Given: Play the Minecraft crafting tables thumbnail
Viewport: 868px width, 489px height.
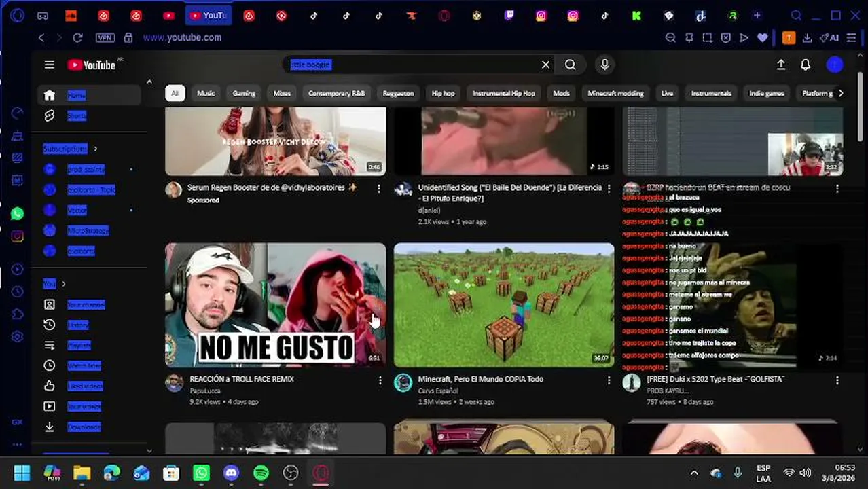Looking at the screenshot, I should (x=504, y=305).
